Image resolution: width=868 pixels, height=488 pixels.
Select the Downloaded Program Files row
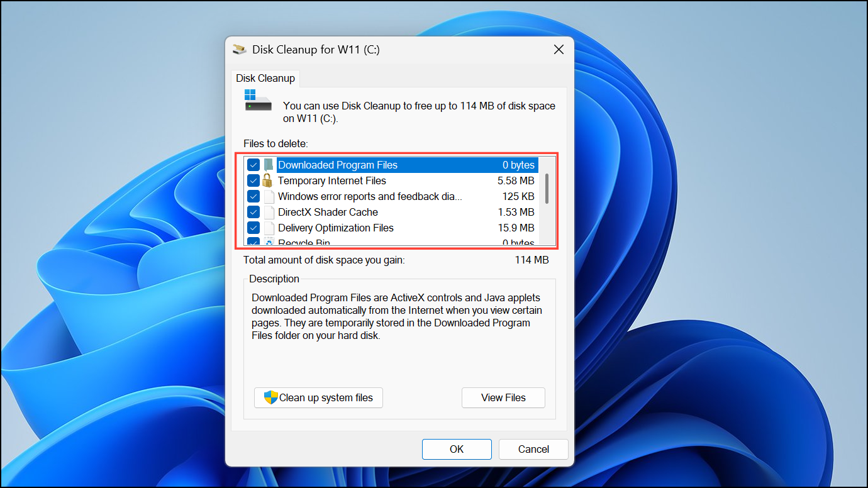392,165
